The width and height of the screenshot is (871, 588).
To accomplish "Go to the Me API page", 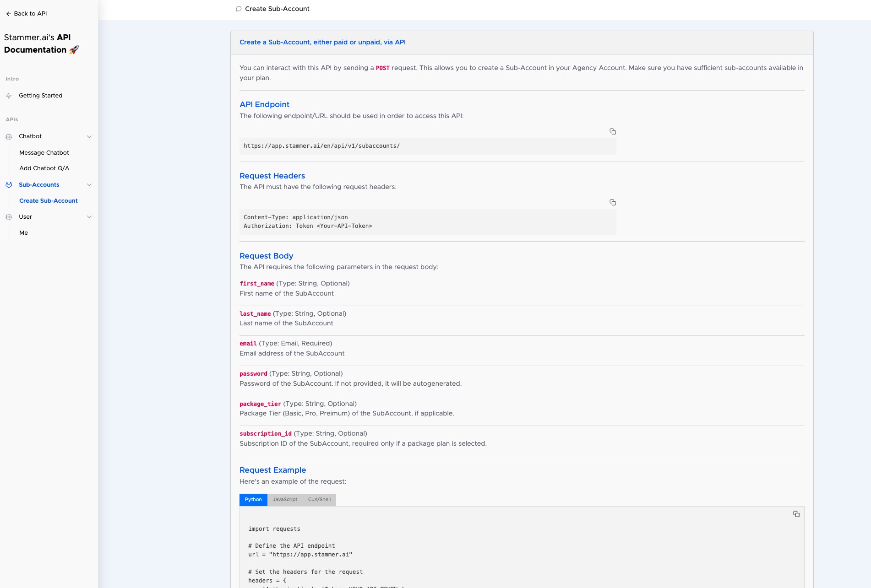I will coord(23,233).
